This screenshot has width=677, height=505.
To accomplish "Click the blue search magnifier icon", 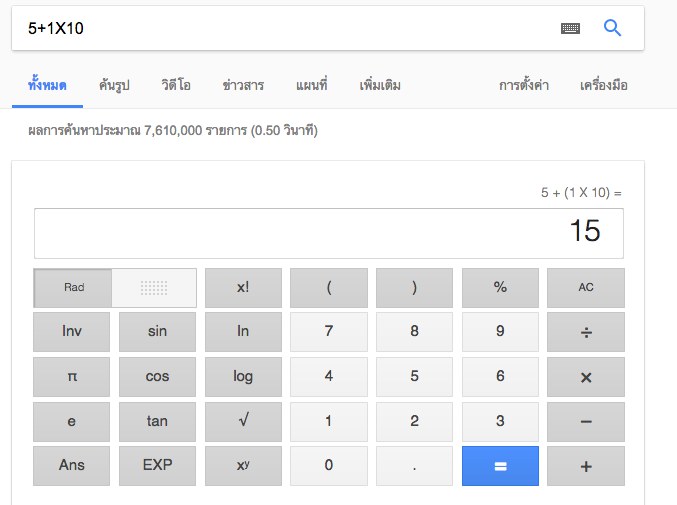I will coord(613,29).
